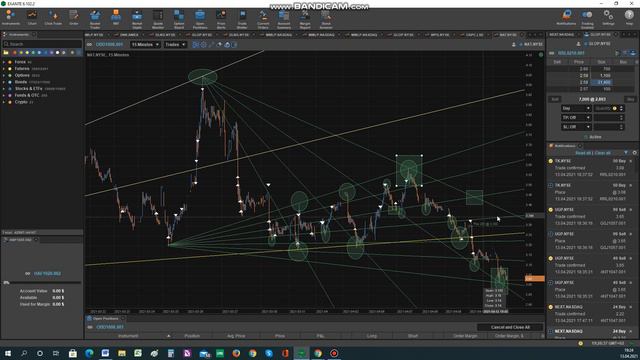Viewport: 640px width, 360px height.
Task: Select the Notifications panel tab
Action: coord(564,146)
